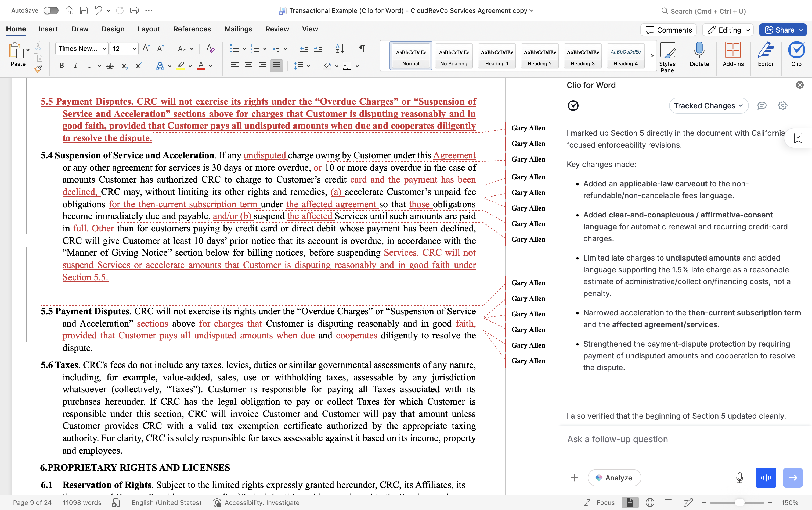
Task: Apply red font color
Action: 201,66
